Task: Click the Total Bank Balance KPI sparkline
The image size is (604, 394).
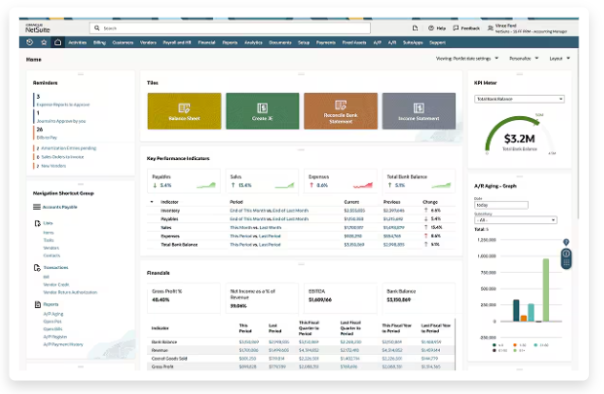Action: tap(441, 185)
